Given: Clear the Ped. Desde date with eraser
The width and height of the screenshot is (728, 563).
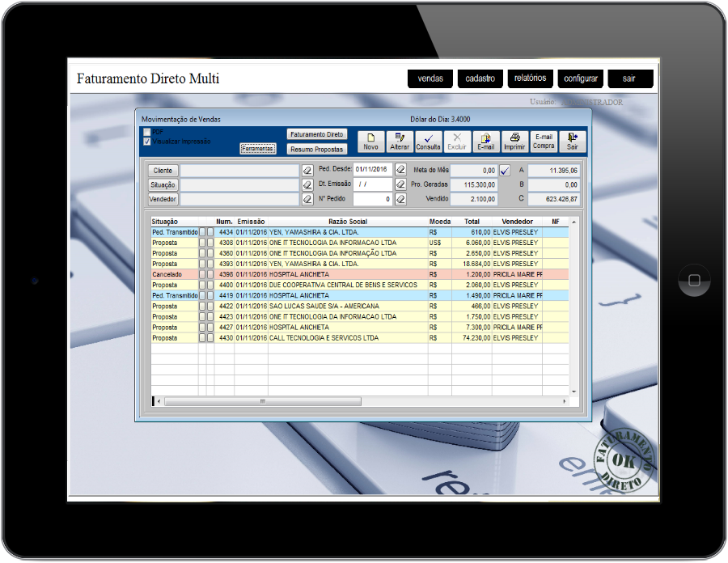Looking at the screenshot, I should pos(400,170).
